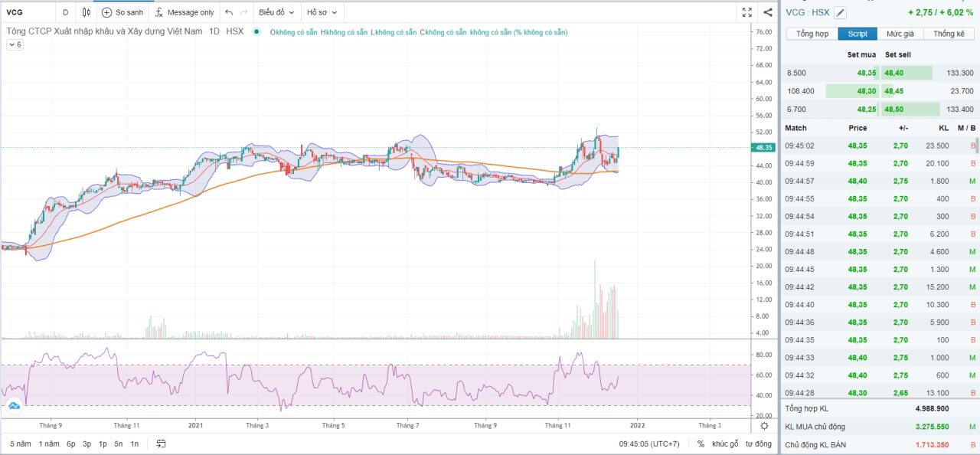Select the 09:44:48 match row
Image resolution: width=980 pixels, height=455 pixels.
(x=879, y=251)
